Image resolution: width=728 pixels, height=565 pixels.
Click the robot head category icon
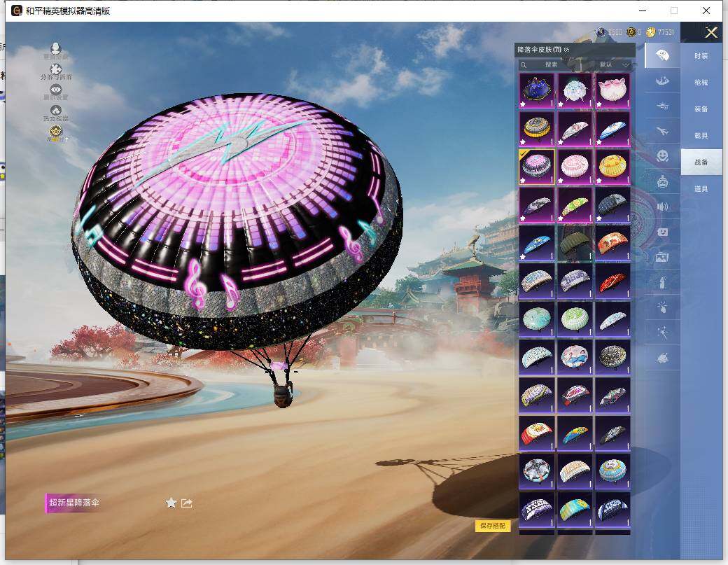(x=662, y=181)
